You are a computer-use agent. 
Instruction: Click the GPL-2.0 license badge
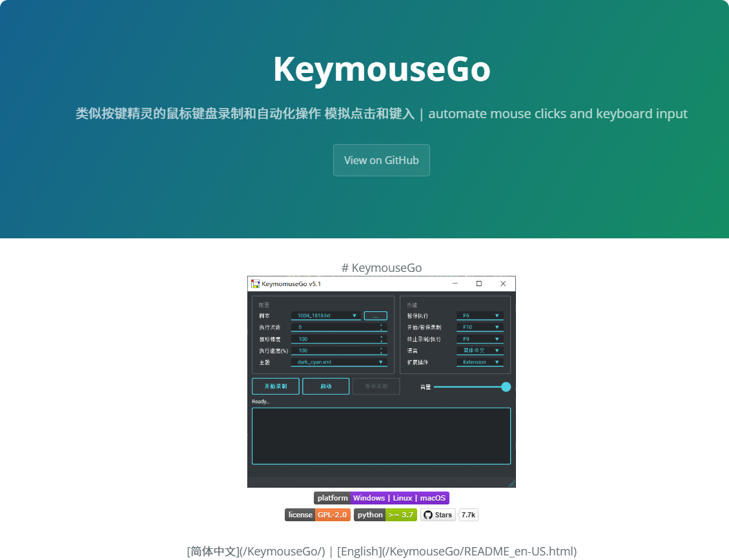coord(318,515)
